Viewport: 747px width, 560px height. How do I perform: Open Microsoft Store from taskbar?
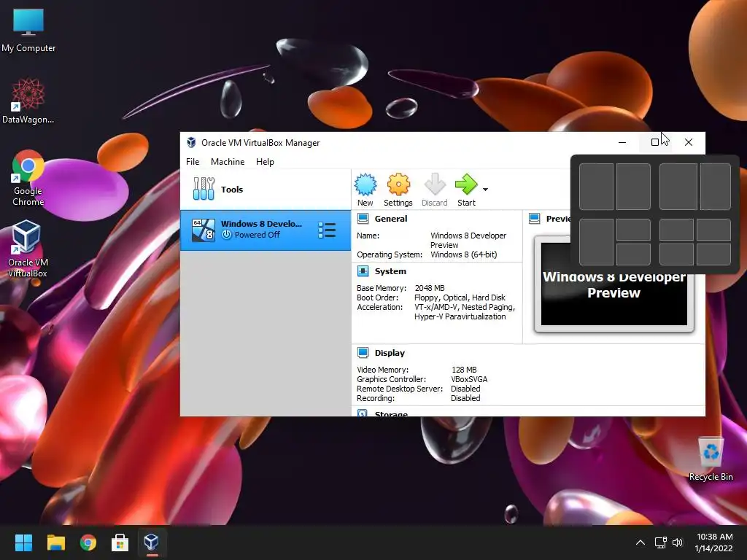tap(120, 542)
